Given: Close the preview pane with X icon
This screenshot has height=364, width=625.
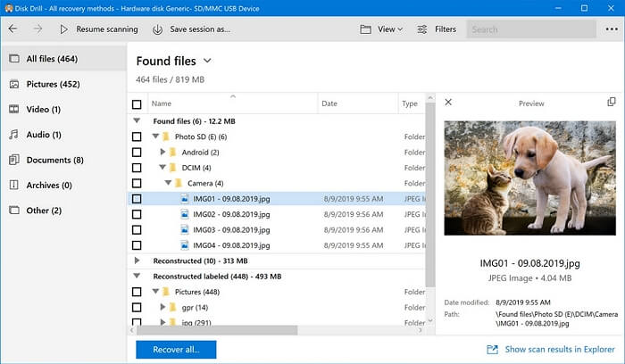Looking at the screenshot, I should tap(448, 103).
